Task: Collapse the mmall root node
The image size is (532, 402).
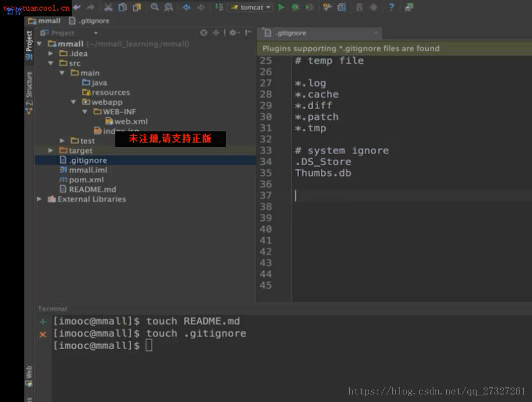Action: (40, 44)
